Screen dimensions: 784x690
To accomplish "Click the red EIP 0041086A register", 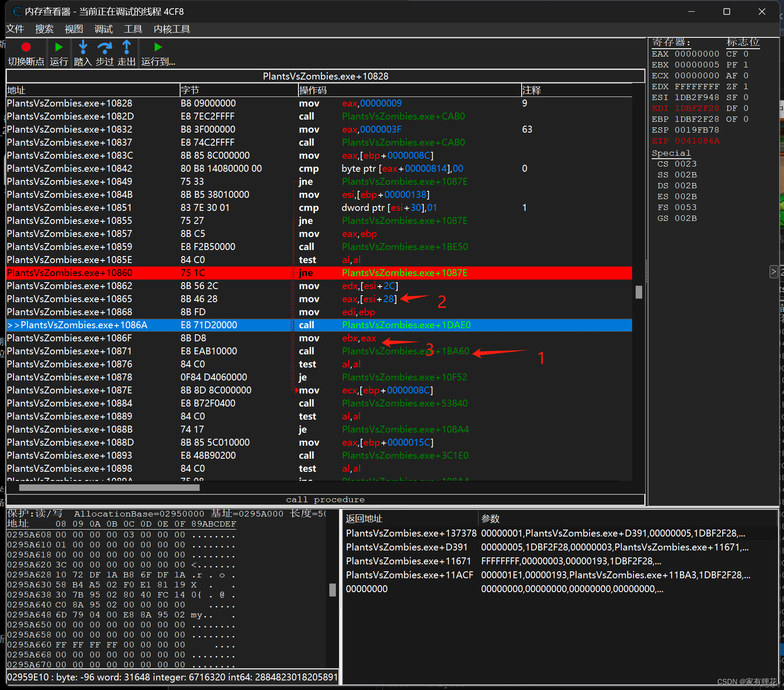I will click(x=685, y=141).
